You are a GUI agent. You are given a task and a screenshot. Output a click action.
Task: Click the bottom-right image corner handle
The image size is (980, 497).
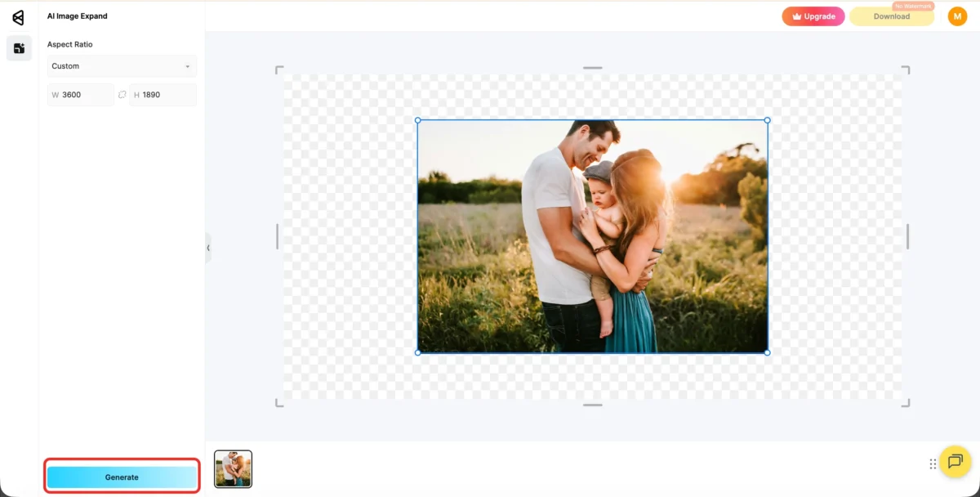click(x=767, y=352)
